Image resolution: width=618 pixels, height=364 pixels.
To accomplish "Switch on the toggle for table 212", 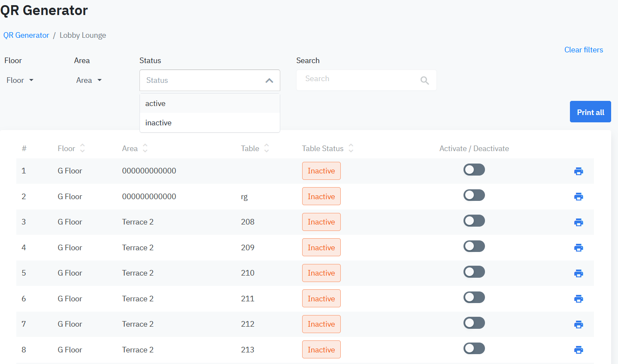I will click(474, 323).
